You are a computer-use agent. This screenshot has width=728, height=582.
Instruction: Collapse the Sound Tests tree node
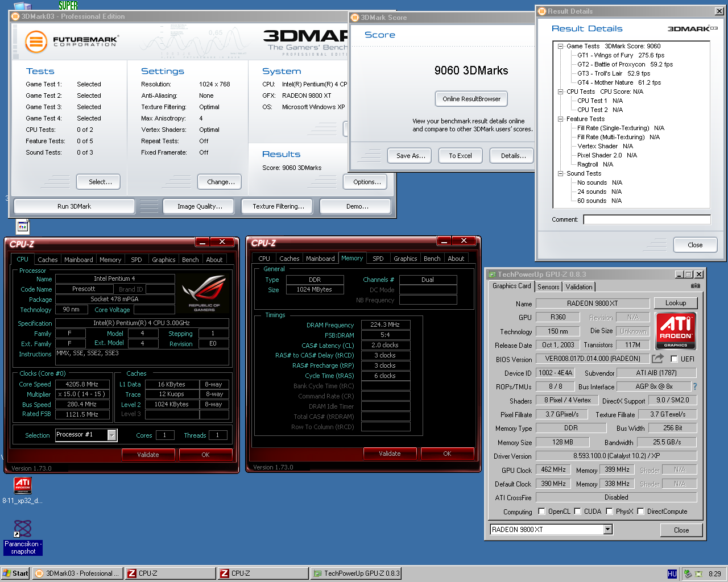point(561,174)
